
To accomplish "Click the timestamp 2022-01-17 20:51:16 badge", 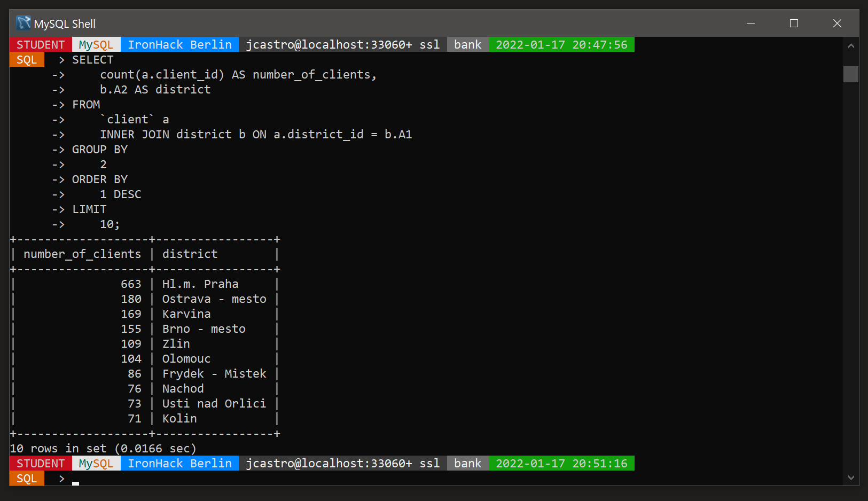I will tap(562, 463).
